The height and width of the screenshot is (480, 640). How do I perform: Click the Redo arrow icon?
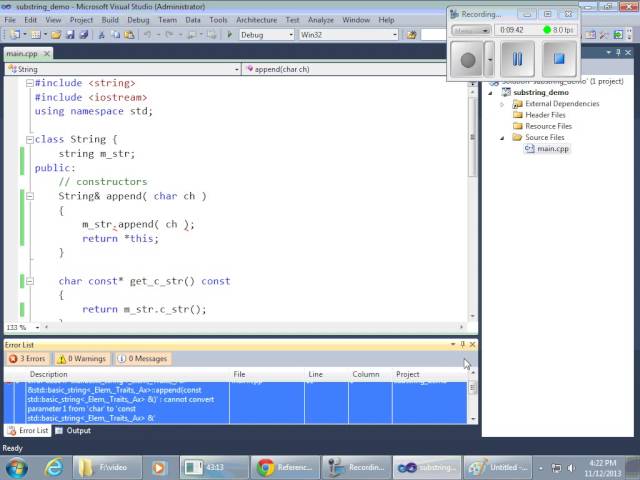click(x=169, y=35)
